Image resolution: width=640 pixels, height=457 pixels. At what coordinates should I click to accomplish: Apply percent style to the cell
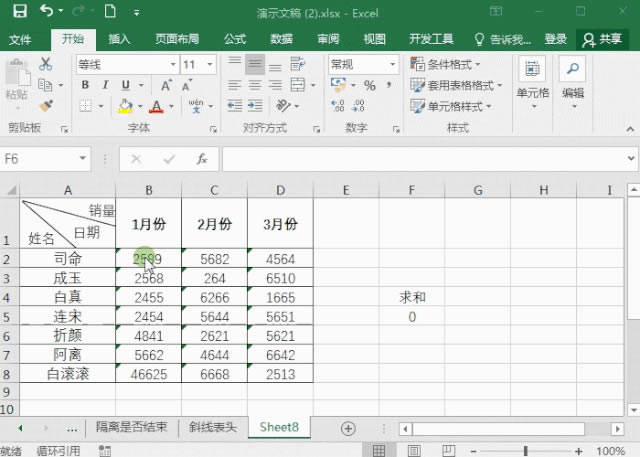point(369,85)
